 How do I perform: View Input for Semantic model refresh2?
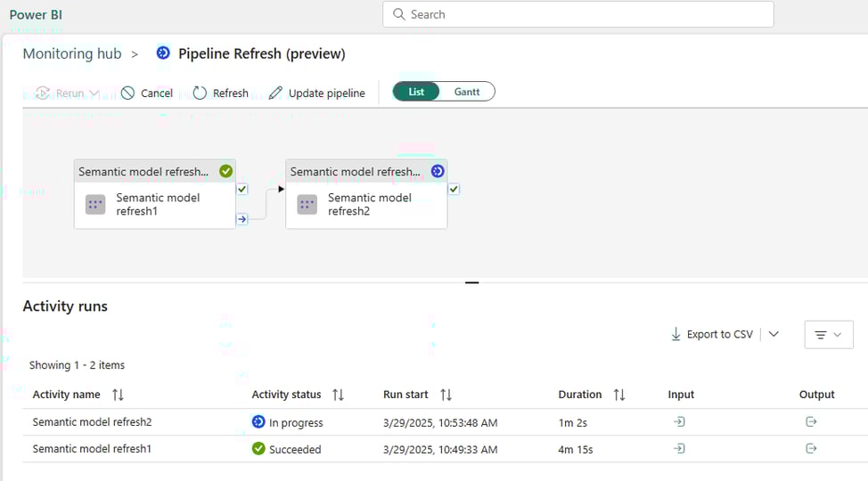(x=679, y=422)
